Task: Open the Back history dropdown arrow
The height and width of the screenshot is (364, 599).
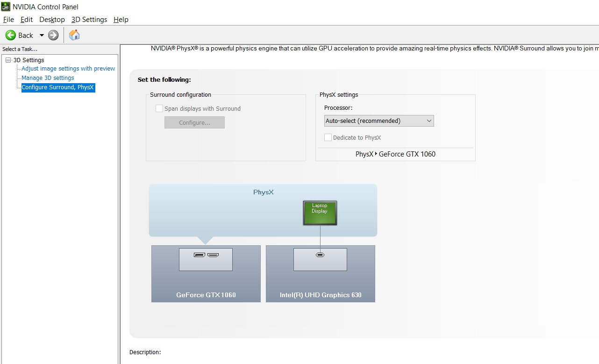Action: click(42, 36)
